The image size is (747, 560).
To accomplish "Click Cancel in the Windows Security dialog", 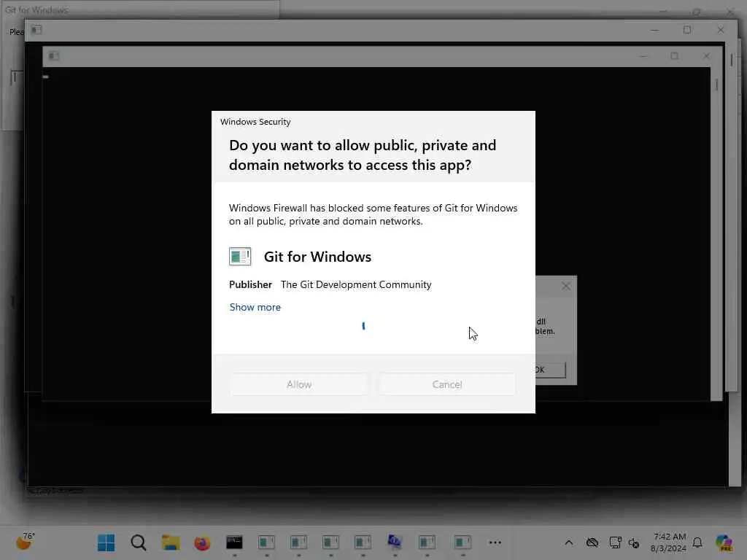I will coord(447,384).
